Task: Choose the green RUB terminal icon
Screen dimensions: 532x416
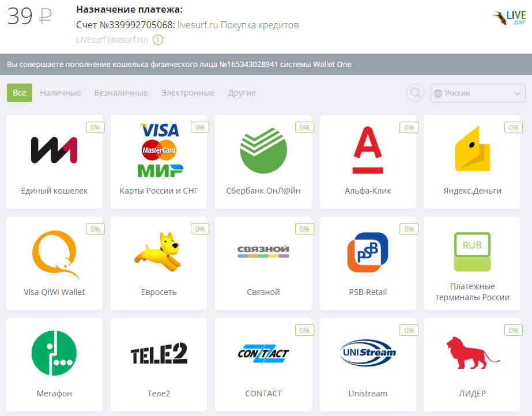Action: [x=472, y=252]
